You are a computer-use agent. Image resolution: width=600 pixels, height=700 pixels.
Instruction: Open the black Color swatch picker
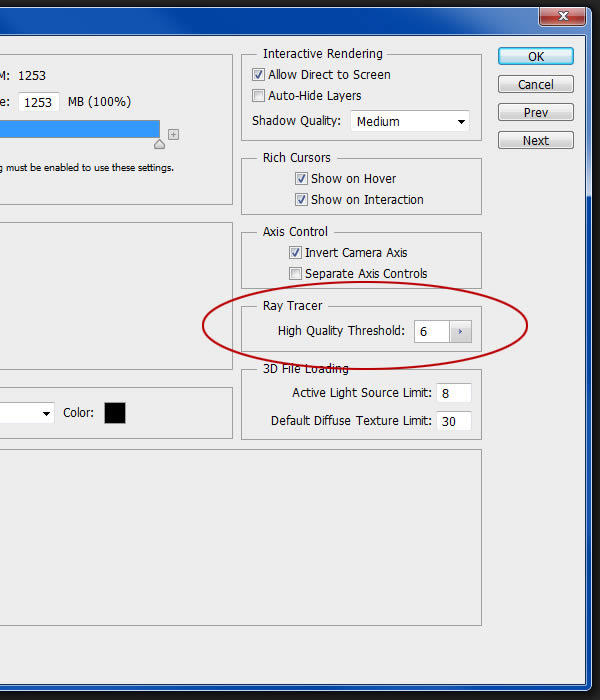(x=115, y=413)
